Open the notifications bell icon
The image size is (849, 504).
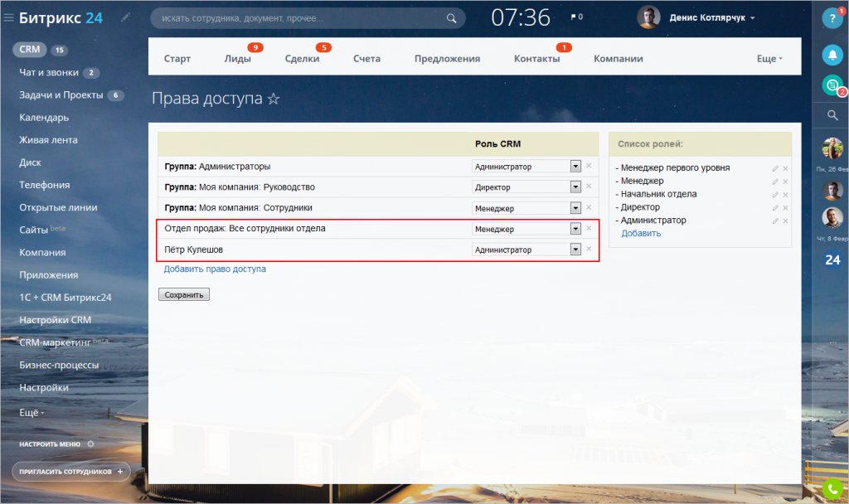tap(832, 55)
